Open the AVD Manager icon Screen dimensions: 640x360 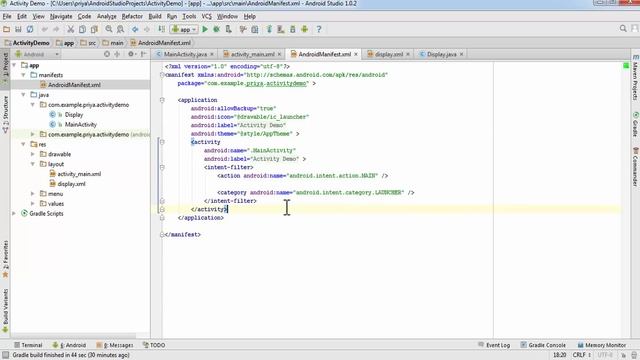pos(281,29)
